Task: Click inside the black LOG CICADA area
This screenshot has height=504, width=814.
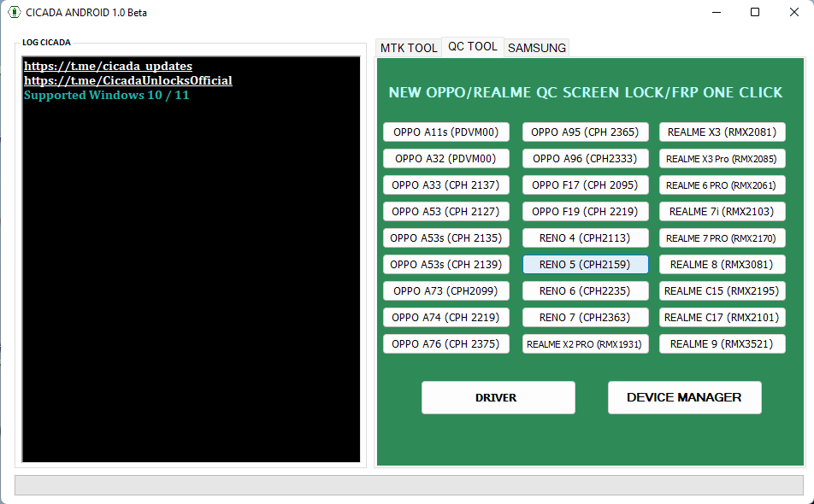Action: [191, 282]
